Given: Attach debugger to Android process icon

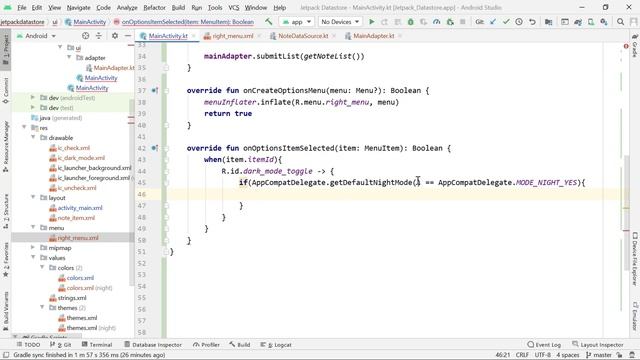Looking at the screenshot, I should click(x=450, y=22).
